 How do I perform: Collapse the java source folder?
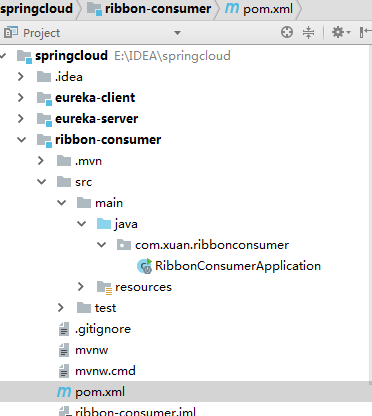coord(81,224)
